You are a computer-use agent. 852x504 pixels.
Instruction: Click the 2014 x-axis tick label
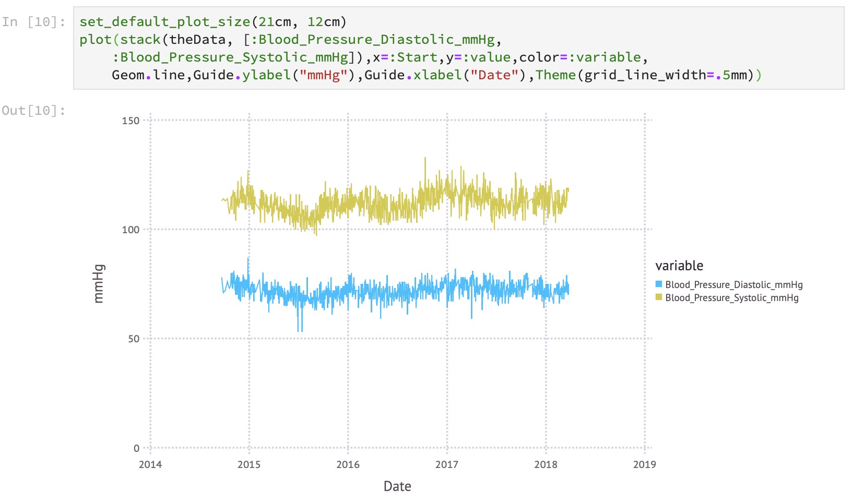pos(150,464)
